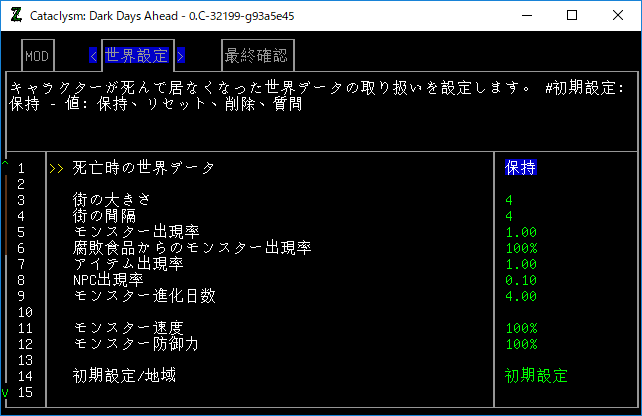
Task: Click the left arrow beside 世界設定
Action: [x=94, y=56]
